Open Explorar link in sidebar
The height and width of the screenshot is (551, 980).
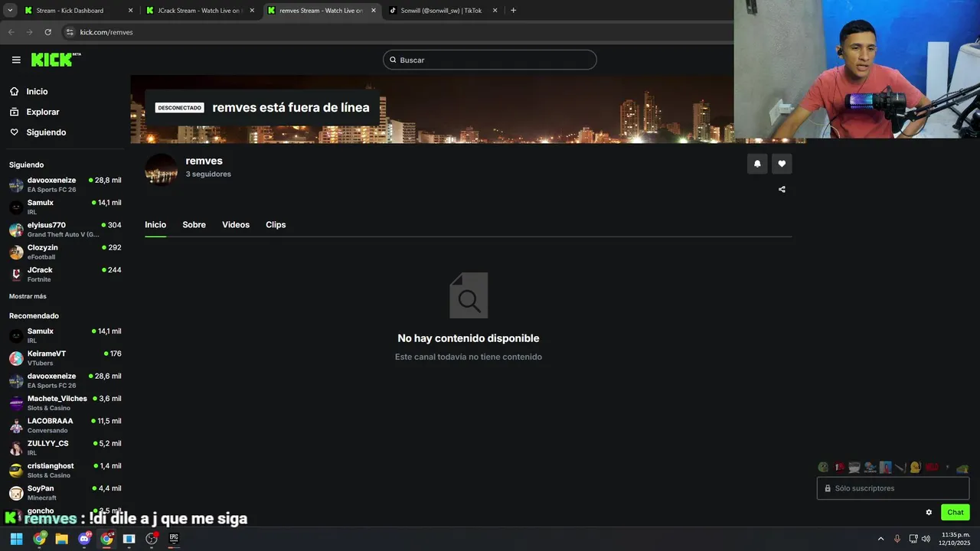point(43,112)
